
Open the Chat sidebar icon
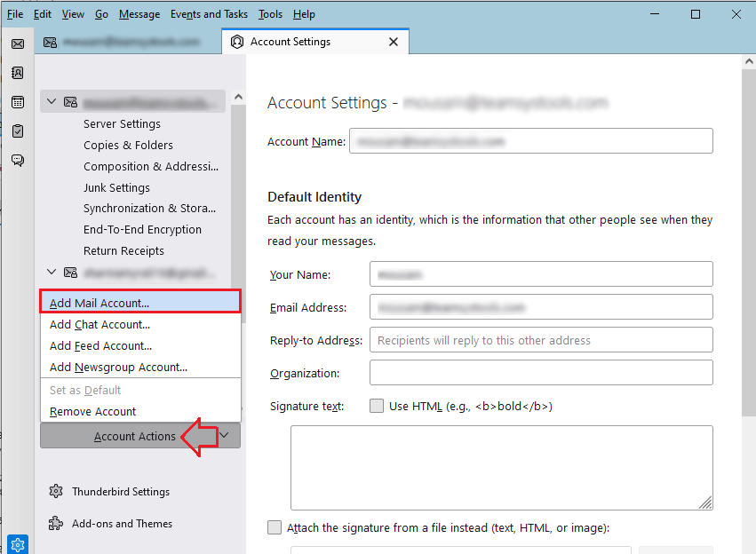18,160
